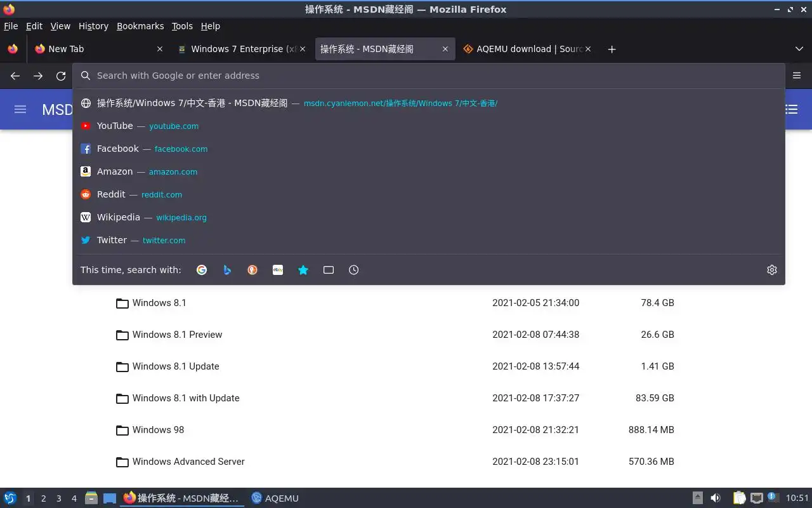List all tabs dropdown arrow
The width and height of the screenshot is (812, 508).
tap(799, 49)
